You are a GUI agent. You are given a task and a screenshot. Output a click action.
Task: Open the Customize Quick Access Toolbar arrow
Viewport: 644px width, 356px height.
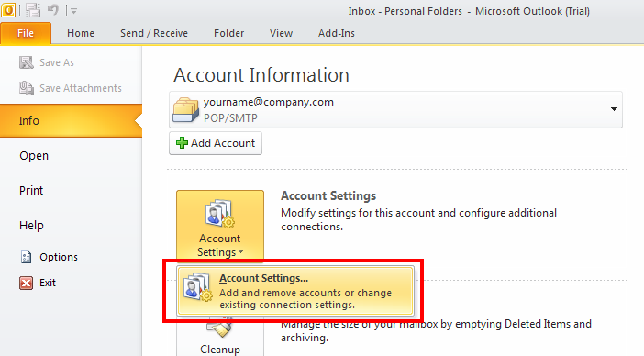click(73, 11)
